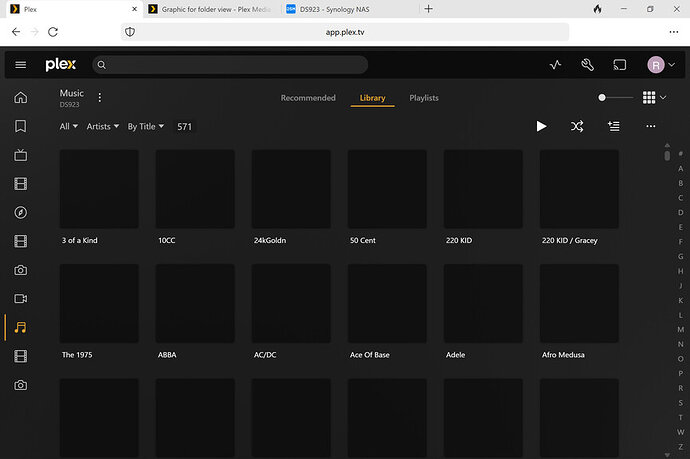Open the video camera library in sidebar
This screenshot has height=459, width=690.
click(20, 299)
